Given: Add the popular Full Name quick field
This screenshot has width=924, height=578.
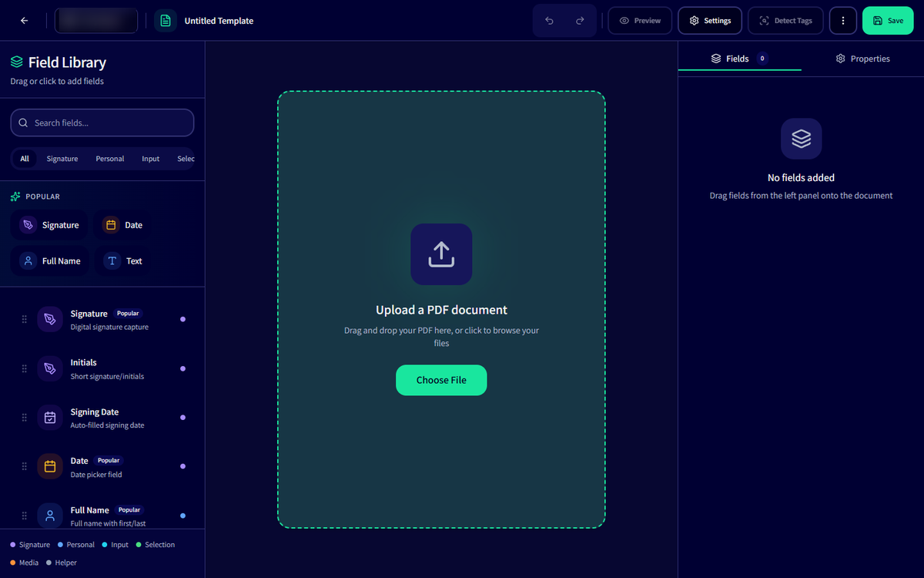Looking at the screenshot, I should point(50,260).
